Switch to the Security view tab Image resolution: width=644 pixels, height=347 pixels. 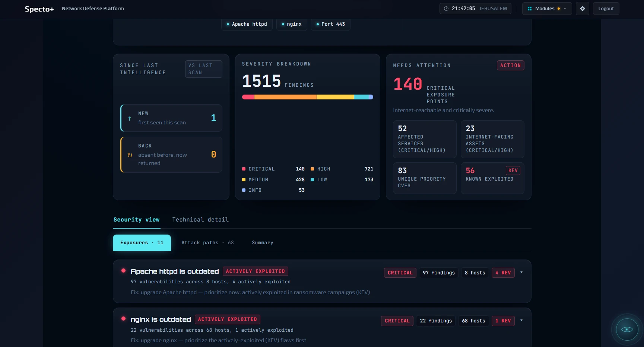point(137,220)
